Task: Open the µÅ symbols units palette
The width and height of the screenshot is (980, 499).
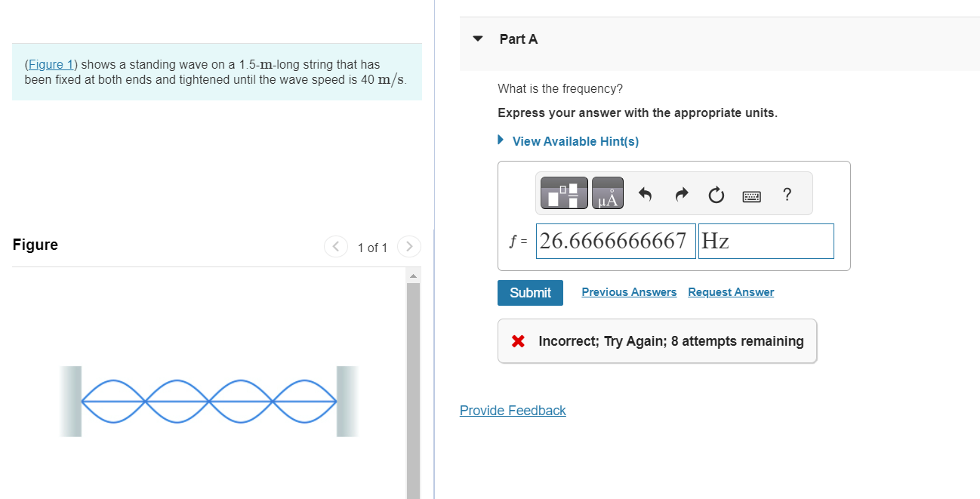Action: (x=608, y=194)
